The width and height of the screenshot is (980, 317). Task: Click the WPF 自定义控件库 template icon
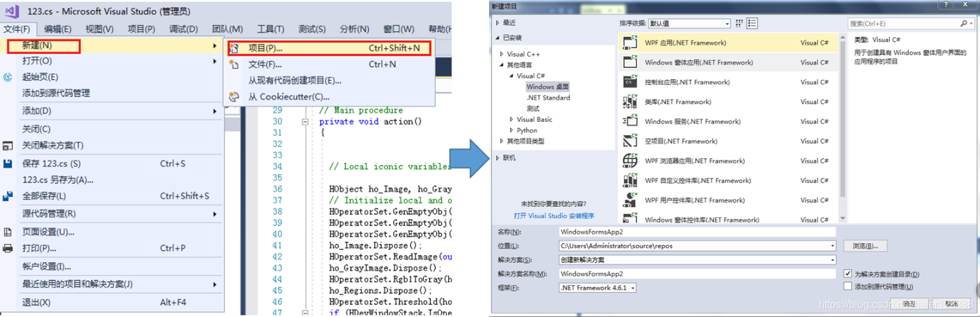coord(630,181)
